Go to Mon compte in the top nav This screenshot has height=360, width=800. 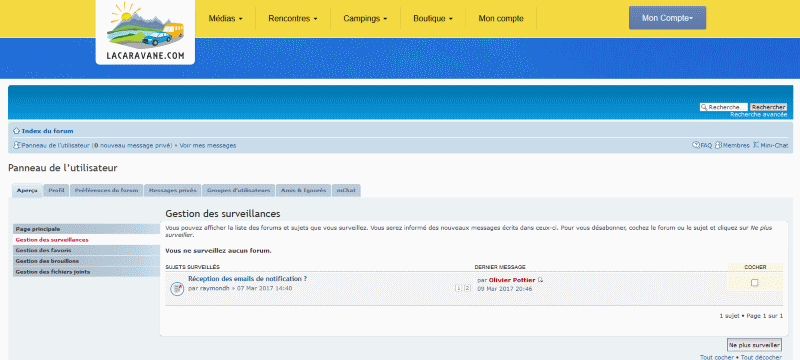pyautogui.click(x=501, y=19)
